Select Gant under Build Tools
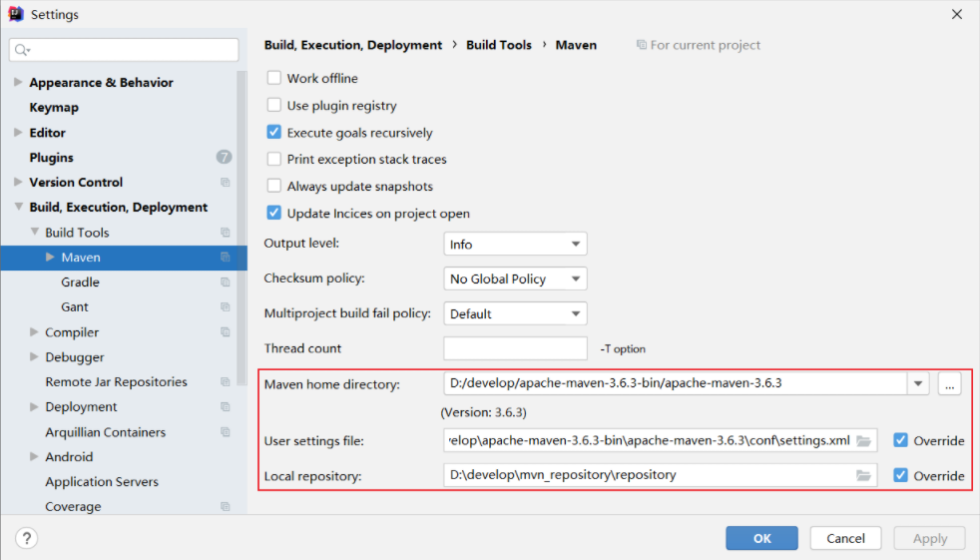Screen dimensions: 980x560 point(75,306)
